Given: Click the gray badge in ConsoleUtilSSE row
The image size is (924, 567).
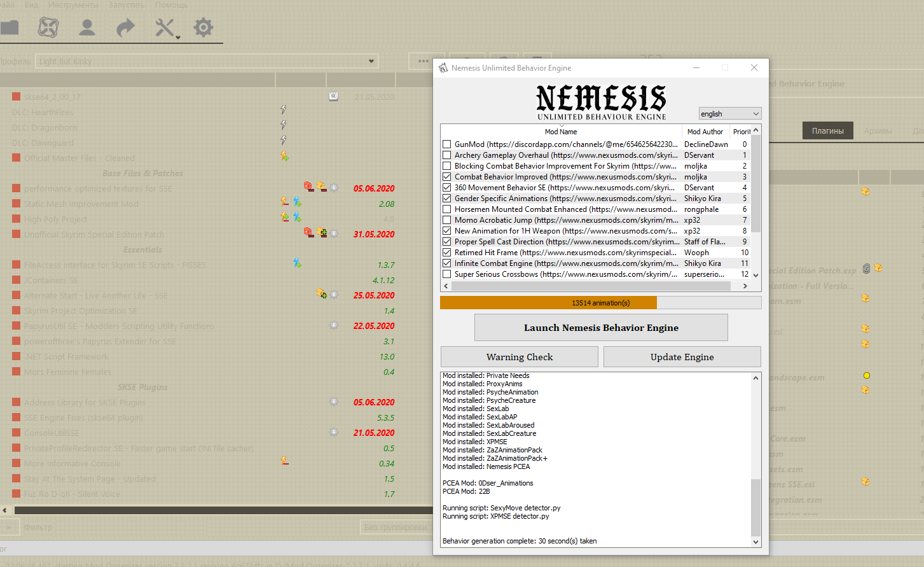Looking at the screenshot, I should [334, 432].
